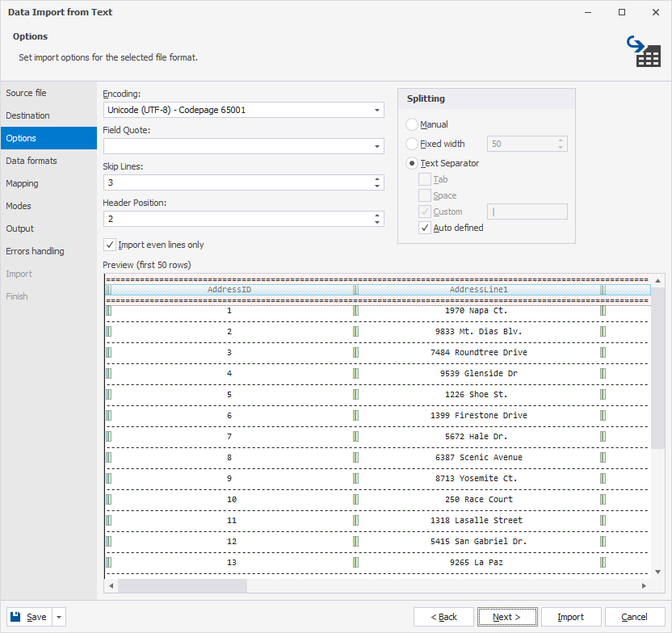Click the '1226 Shoe St.' preview cell
The height and width of the screenshot is (633, 672).
[477, 395]
